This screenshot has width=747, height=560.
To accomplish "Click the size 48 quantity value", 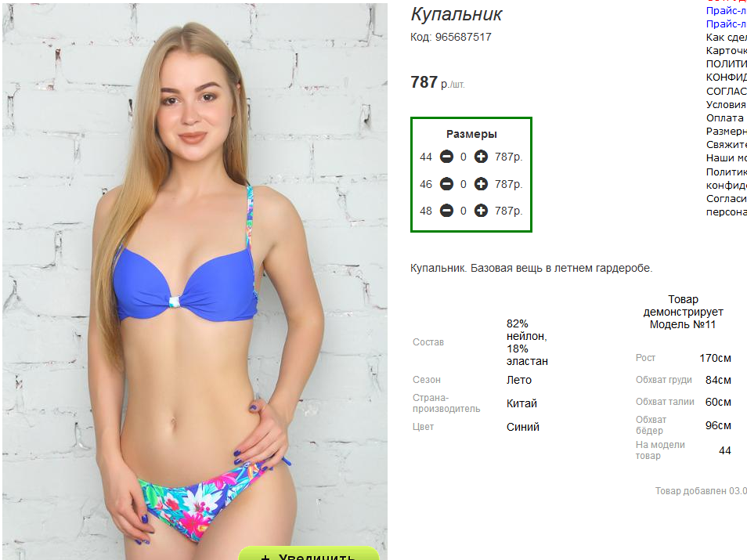I will click(463, 211).
